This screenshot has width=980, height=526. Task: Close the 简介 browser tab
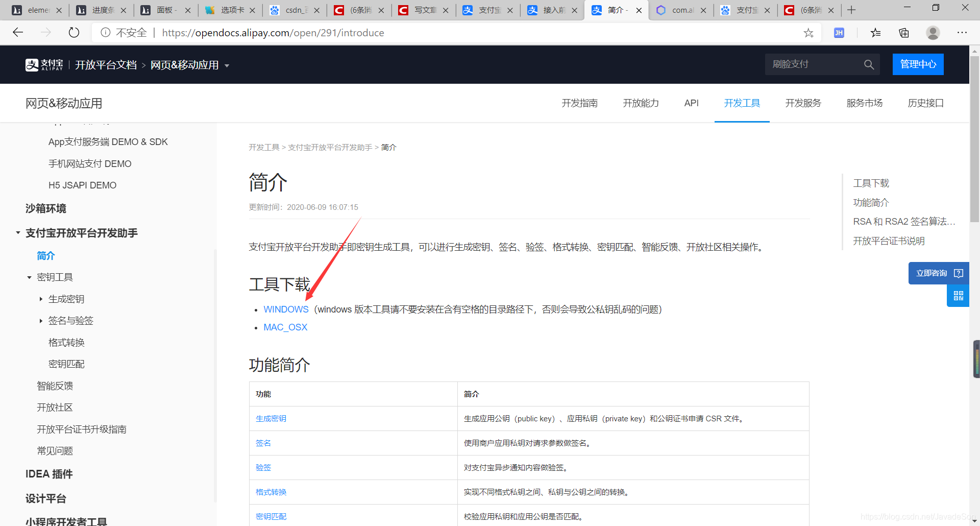tap(639, 10)
